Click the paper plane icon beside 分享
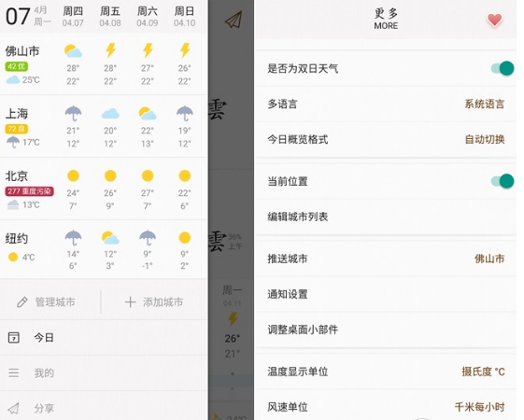Viewport: 524px width, 420px height. (x=13, y=408)
